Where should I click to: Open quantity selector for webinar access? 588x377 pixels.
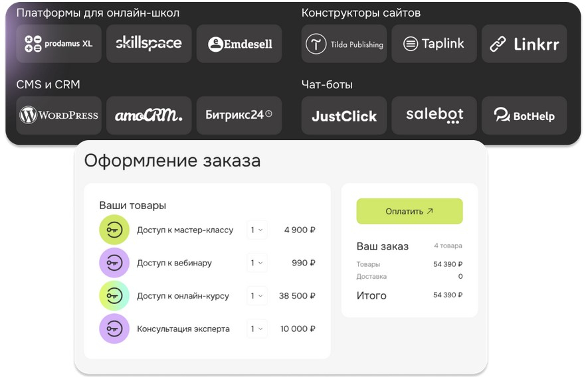click(257, 263)
